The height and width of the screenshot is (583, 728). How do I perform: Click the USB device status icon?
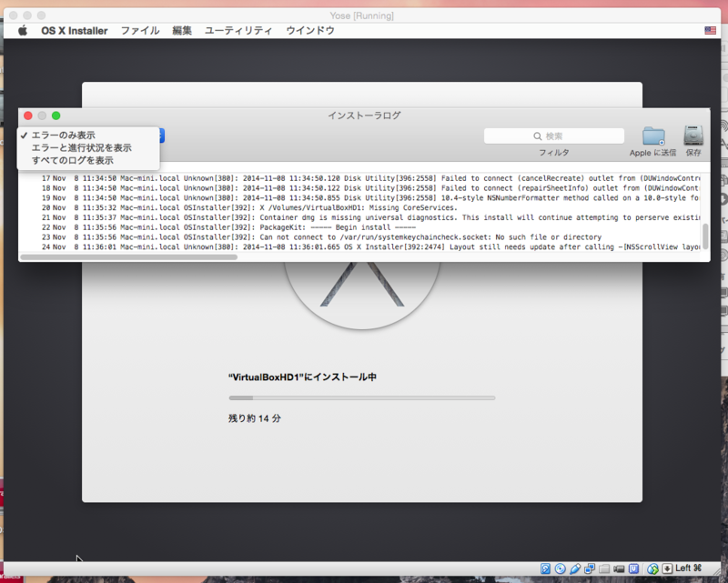coord(575,568)
